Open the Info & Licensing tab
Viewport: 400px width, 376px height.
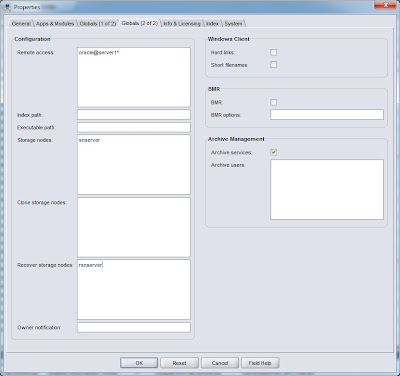[182, 24]
